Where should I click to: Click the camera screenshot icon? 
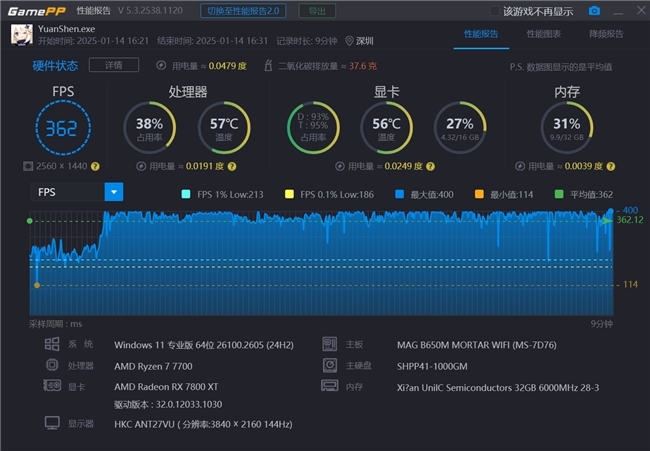click(x=594, y=11)
